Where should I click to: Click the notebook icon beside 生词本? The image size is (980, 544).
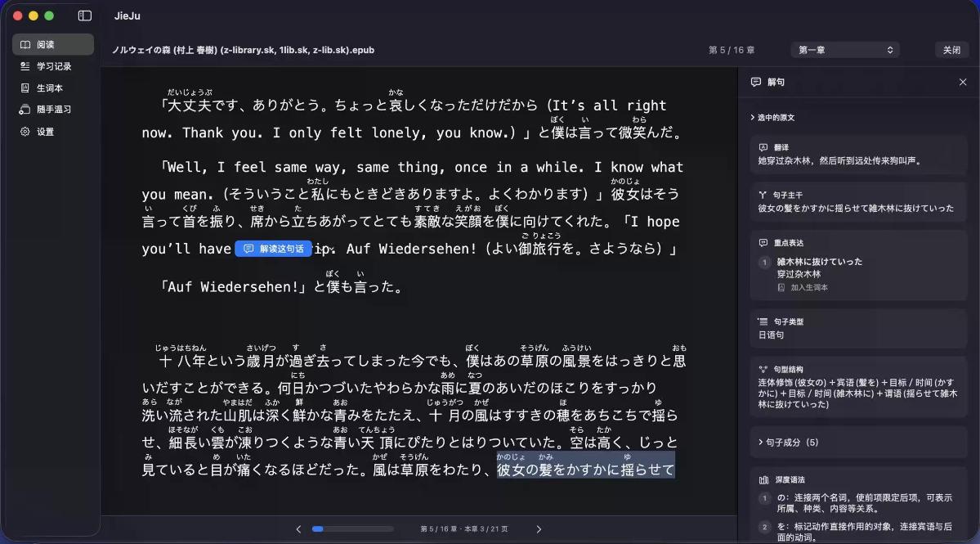tap(25, 88)
